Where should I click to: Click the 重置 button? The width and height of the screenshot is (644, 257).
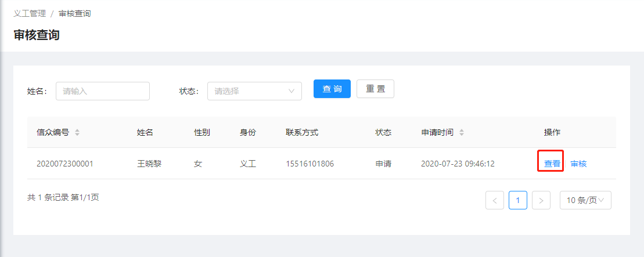pyautogui.click(x=375, y=89)
